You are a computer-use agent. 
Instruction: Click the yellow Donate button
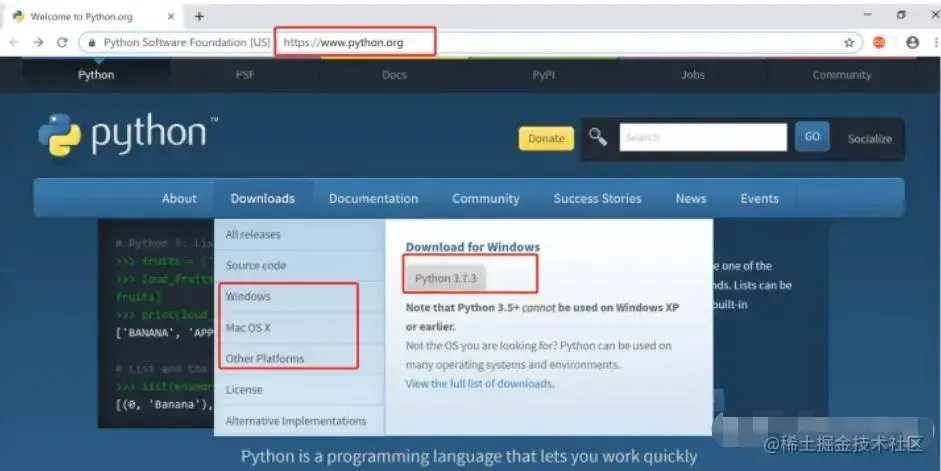[546, 139]
